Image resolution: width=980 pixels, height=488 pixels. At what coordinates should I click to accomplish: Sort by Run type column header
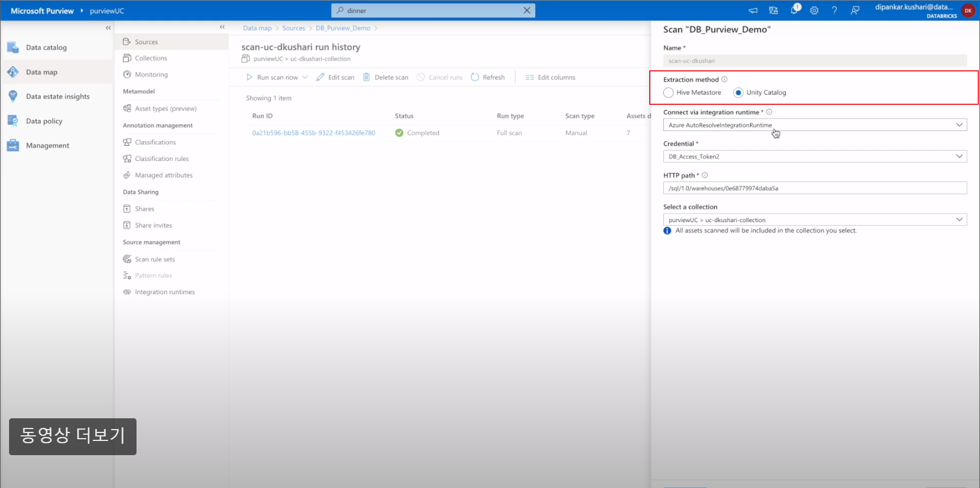click(510, 116)
